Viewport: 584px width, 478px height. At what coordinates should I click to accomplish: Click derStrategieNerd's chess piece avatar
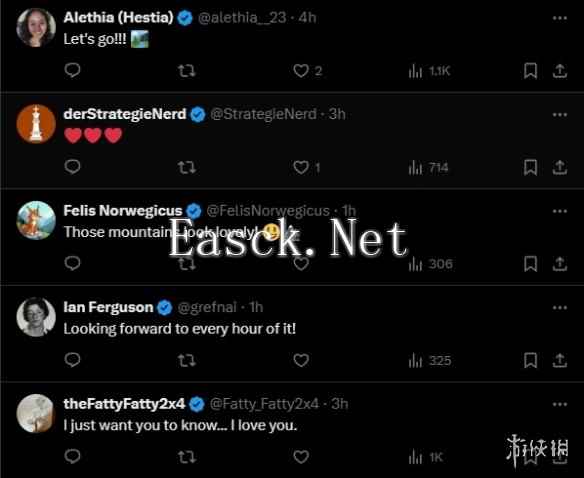(x=36, y=124)
